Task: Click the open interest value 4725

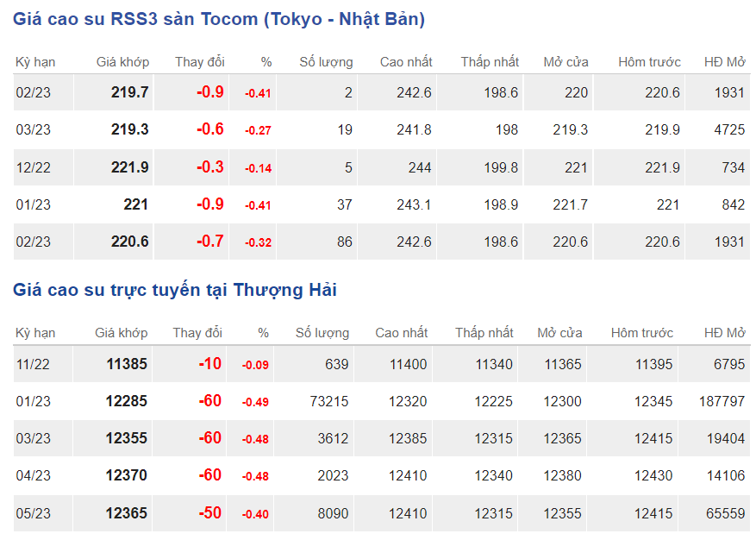Action: coord(728,129)
